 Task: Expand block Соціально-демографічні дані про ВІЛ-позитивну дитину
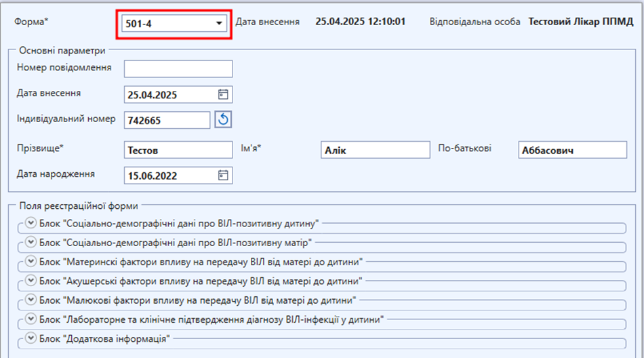pos(31,222)
